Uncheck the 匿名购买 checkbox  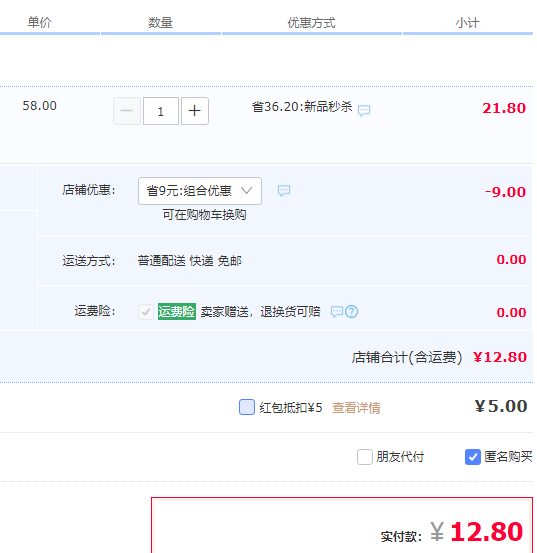coord(473,457)
